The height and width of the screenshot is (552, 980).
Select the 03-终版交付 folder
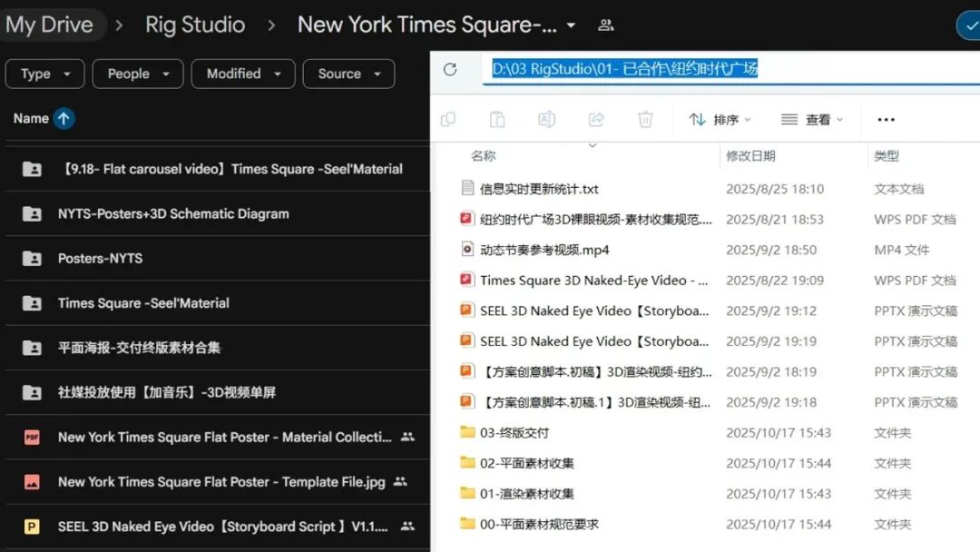[514, 433]
